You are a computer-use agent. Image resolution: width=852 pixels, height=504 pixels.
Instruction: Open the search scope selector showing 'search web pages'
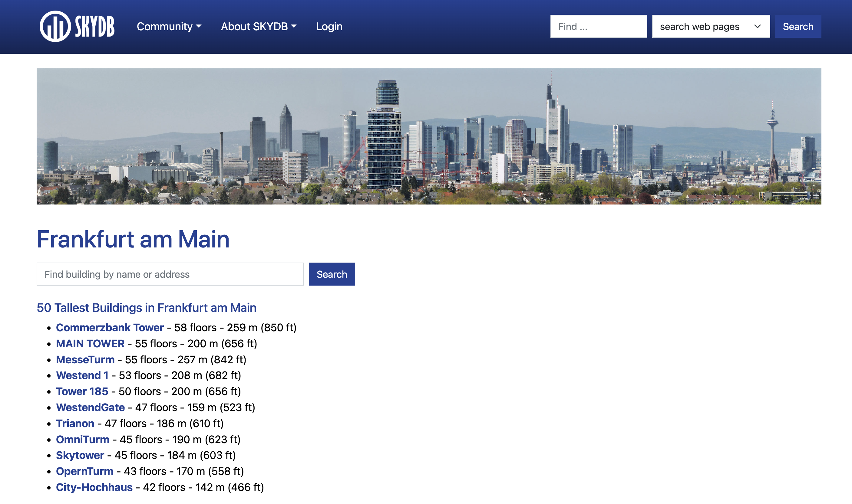[x=711, y=26]
